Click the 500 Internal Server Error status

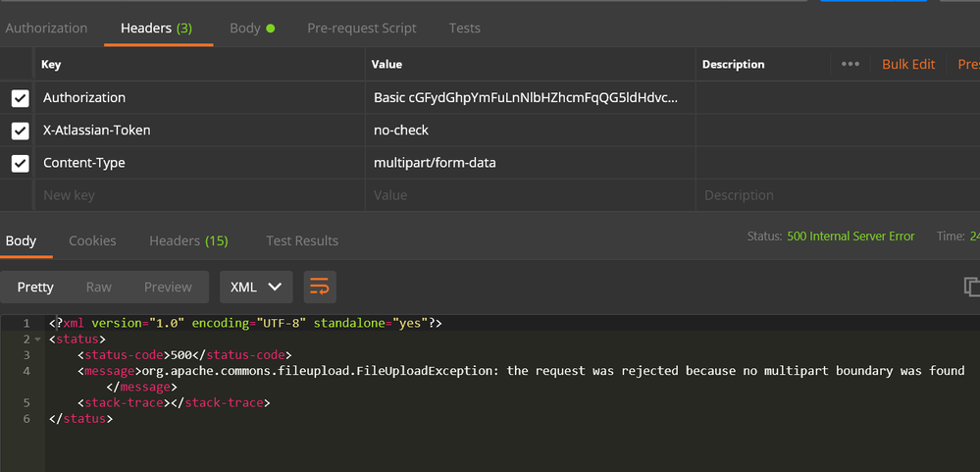click(x=851, y=236)
